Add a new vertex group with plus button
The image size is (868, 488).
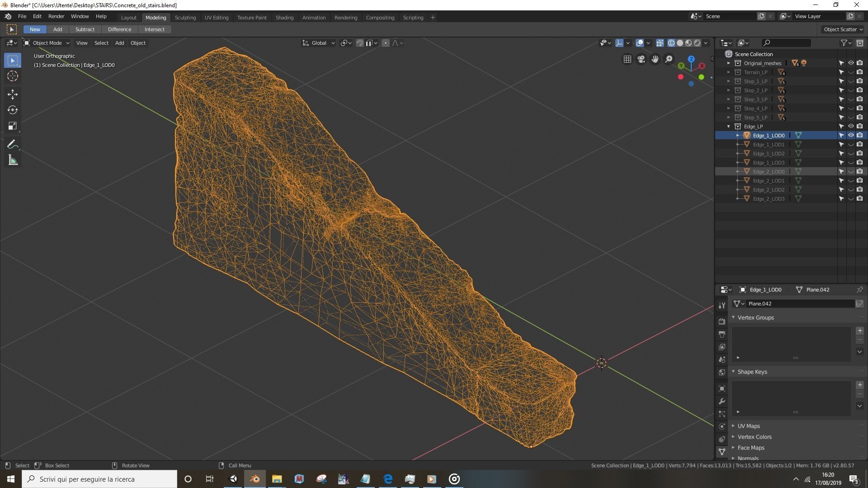tap(860, 331)
